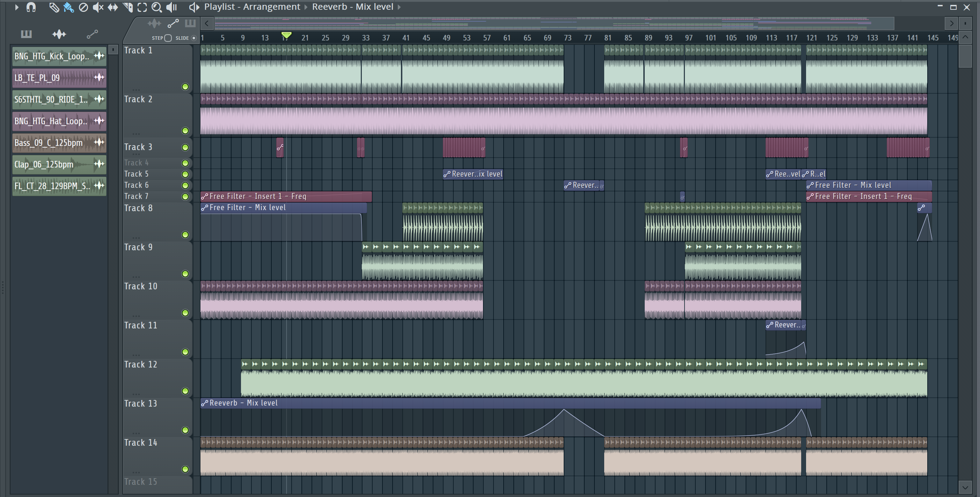Select Bass_09_C_125bpm in the picker
This screenshot has width=980, height=497.
click(x=59, y=143)
